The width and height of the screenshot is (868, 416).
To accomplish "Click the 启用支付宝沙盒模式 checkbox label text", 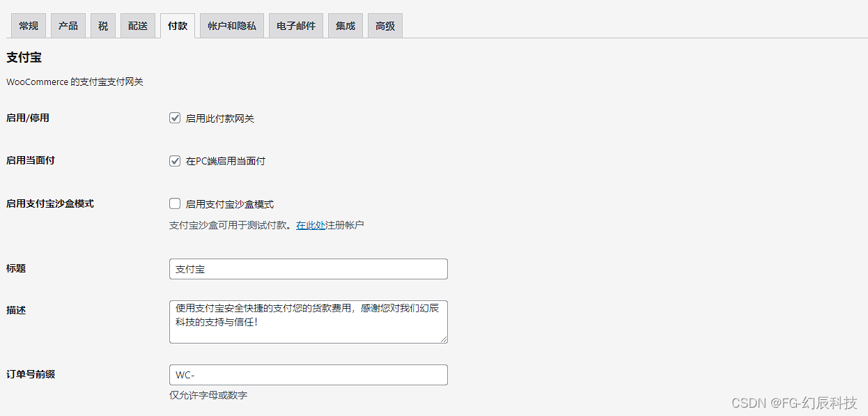I will coord(230,204).
